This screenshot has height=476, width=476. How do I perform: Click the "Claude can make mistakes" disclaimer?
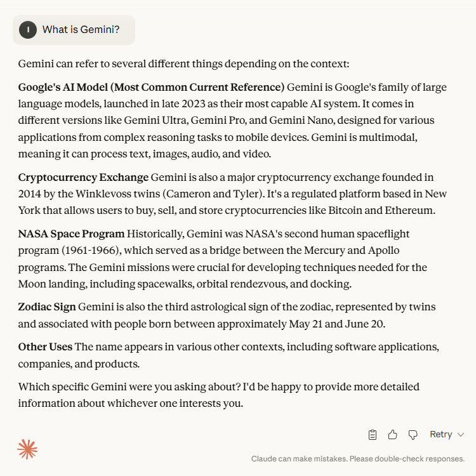pyautogui.click(x=358, y=459)
